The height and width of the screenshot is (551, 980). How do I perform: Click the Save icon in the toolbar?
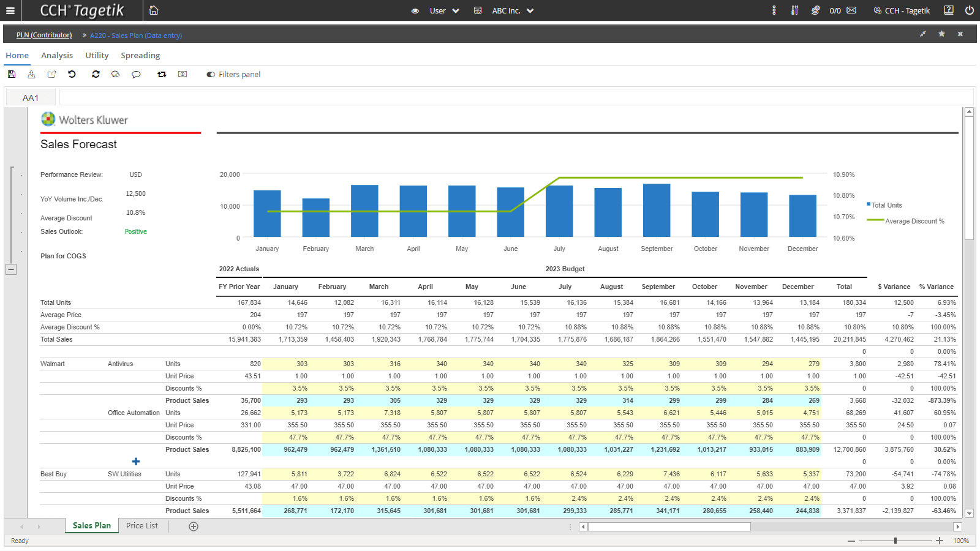[x=12, y=74]
